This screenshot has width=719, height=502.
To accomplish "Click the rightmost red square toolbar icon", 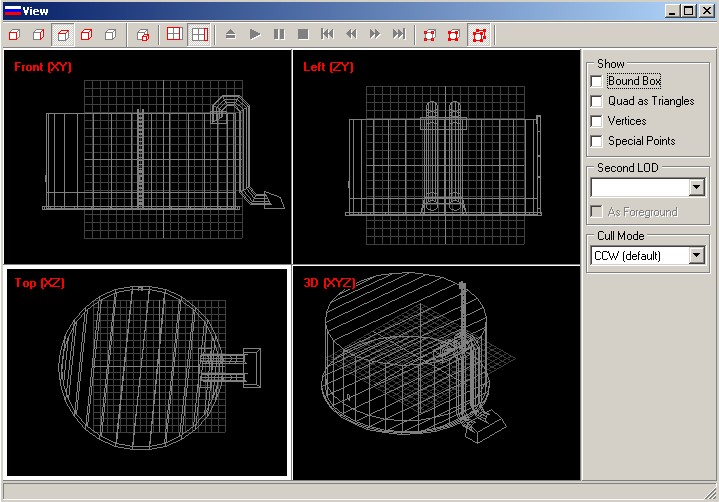I will click(x=479, y=35).
